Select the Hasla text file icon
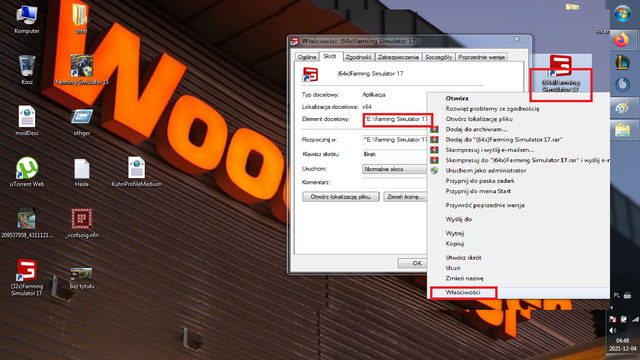 [x=82, y=172]
